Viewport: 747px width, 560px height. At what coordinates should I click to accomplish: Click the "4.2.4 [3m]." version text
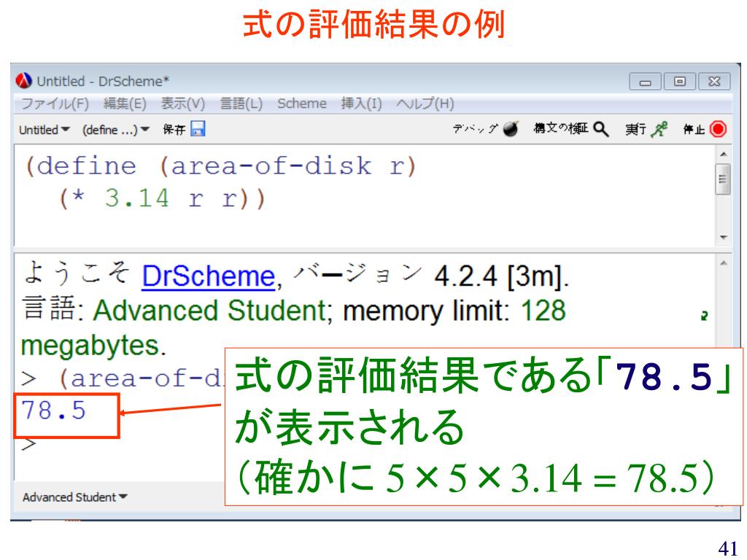pos(502,276)
